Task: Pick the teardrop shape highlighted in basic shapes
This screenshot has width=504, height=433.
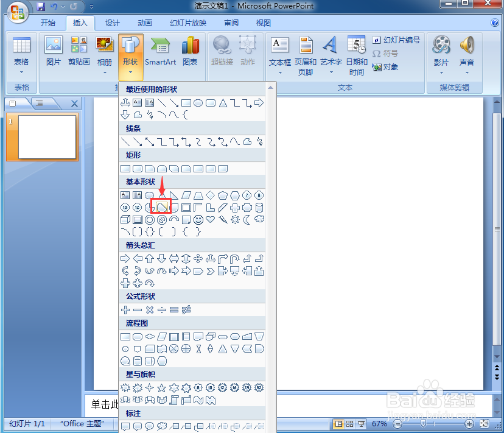Action: 162,208
